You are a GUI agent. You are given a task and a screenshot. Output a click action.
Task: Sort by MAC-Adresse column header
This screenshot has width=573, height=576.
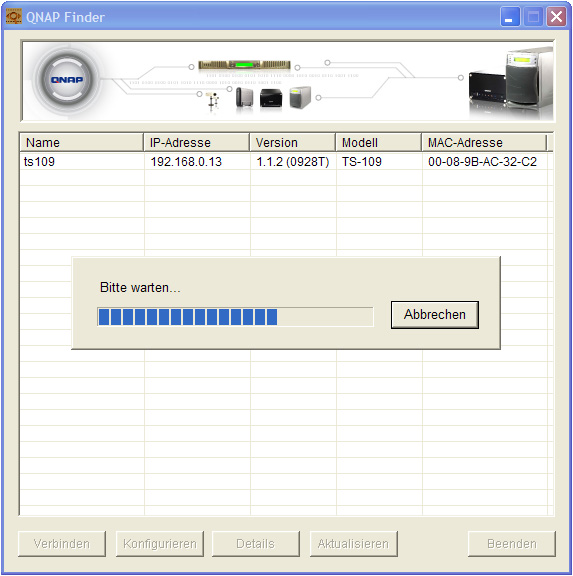click(x=484, y=143)
